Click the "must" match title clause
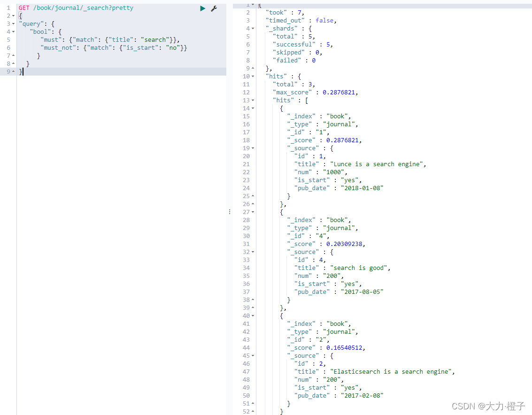This screenshot has width=532, height=415. pos(110,40)
